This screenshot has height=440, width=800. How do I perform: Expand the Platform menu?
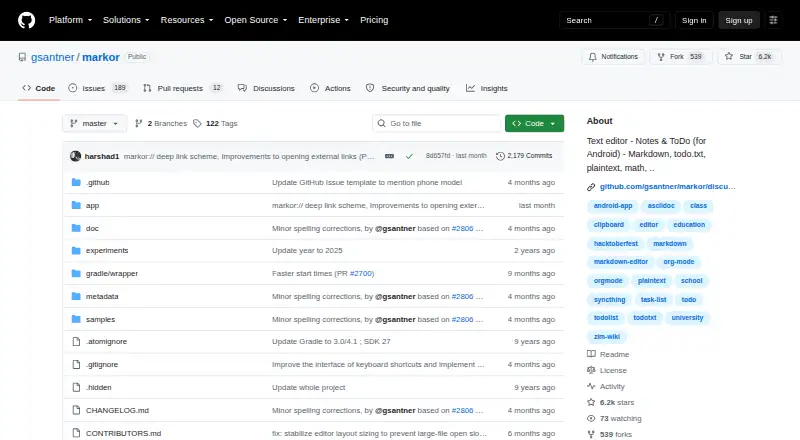[x=70, y=20]
